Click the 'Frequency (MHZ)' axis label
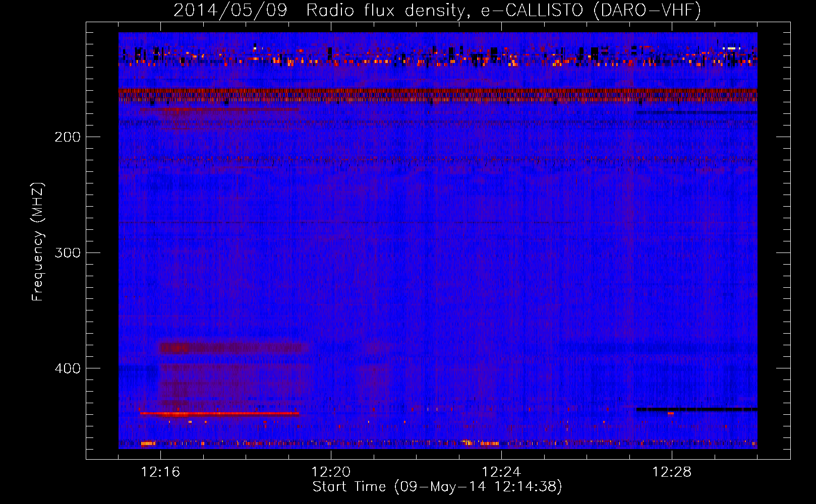 tap(38, 241)
